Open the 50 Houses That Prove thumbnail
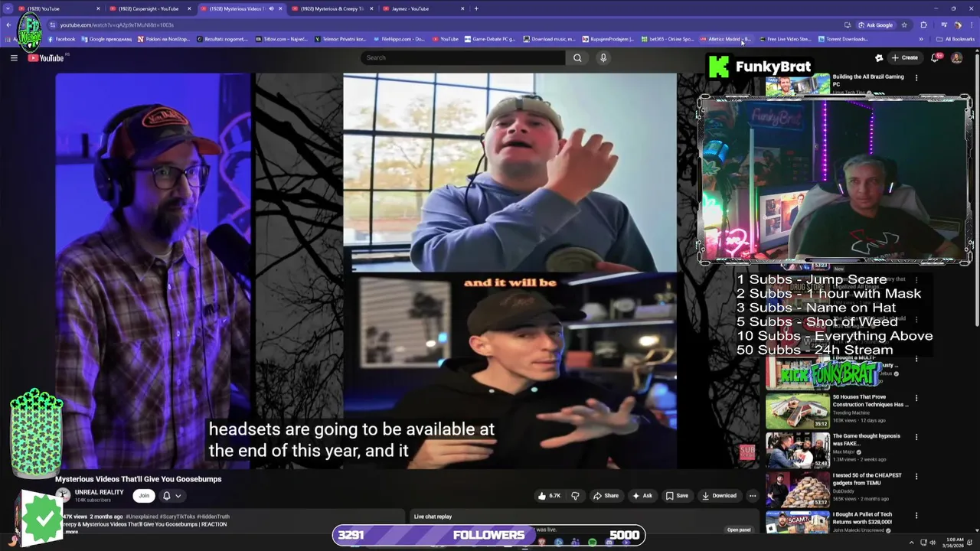The image size is (980, 551). [x=797, y=411]
